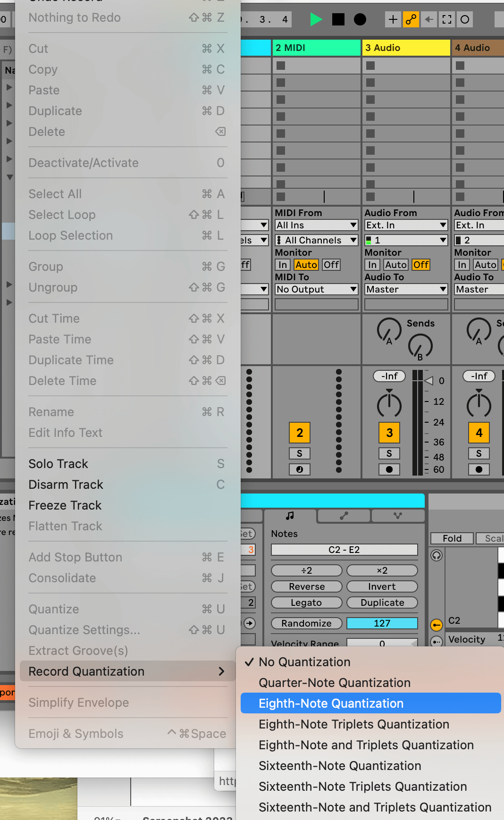Set 2 MIDI monitor to Auto

(x=306, y=265)
